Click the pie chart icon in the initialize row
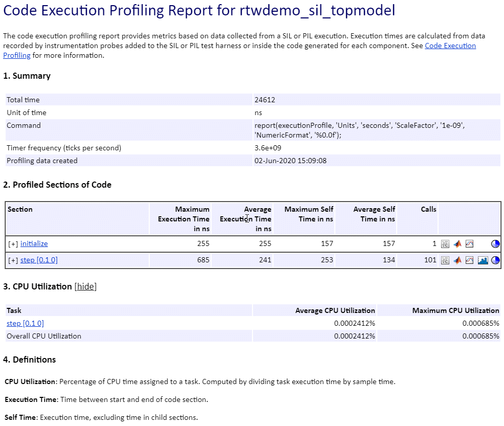This screenshot has width=504, height=426. pos(495,244)
